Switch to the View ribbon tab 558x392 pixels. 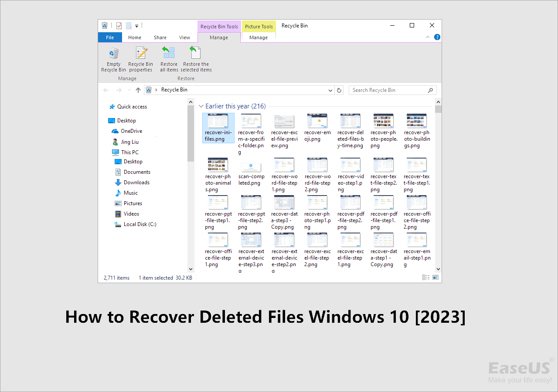[x=184, y=37]
